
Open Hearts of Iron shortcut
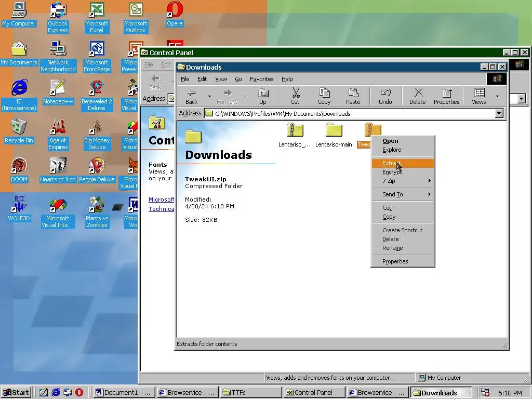[58, 170]
